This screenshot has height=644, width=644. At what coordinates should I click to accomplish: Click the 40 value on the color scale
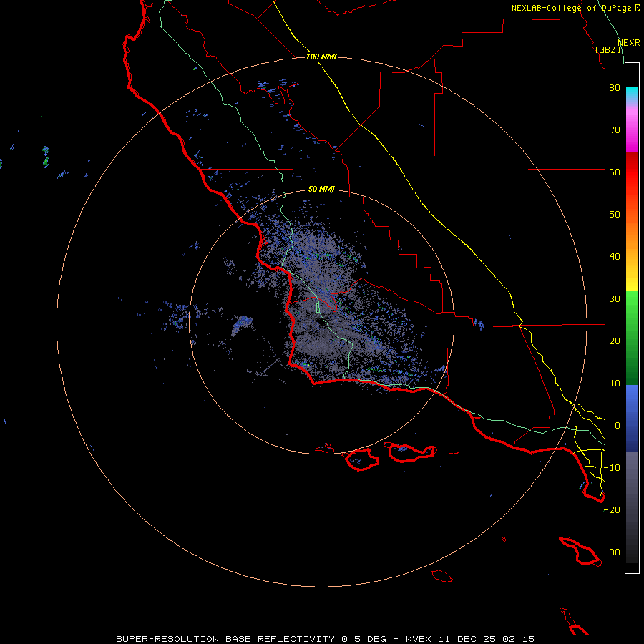point(615,257)
